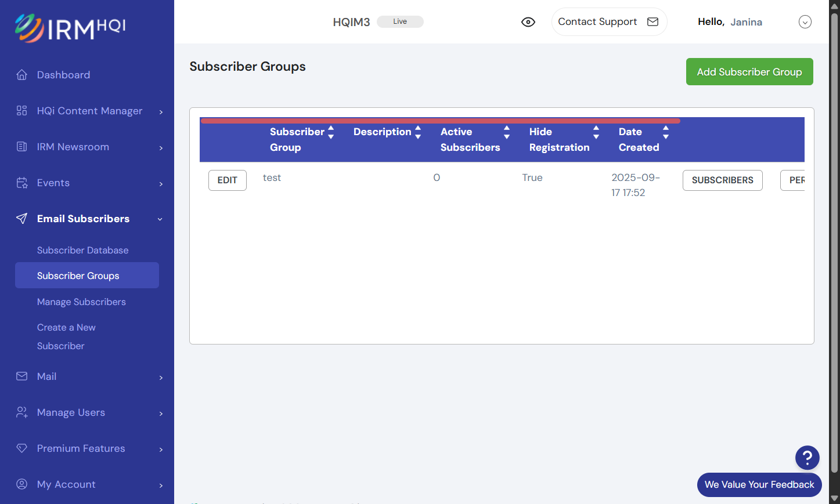Click the Contact Support button
Viewport: 840px width, 504px height.
point(609,22)
